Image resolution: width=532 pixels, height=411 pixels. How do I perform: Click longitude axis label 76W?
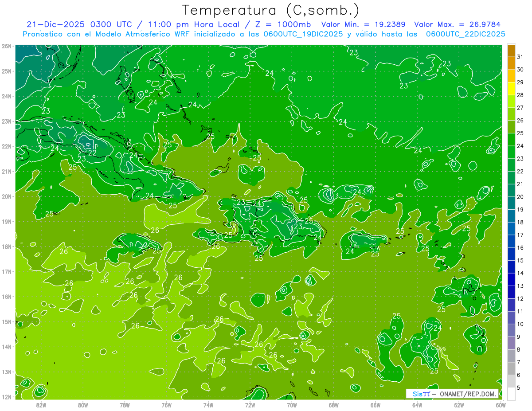[166, 405]
